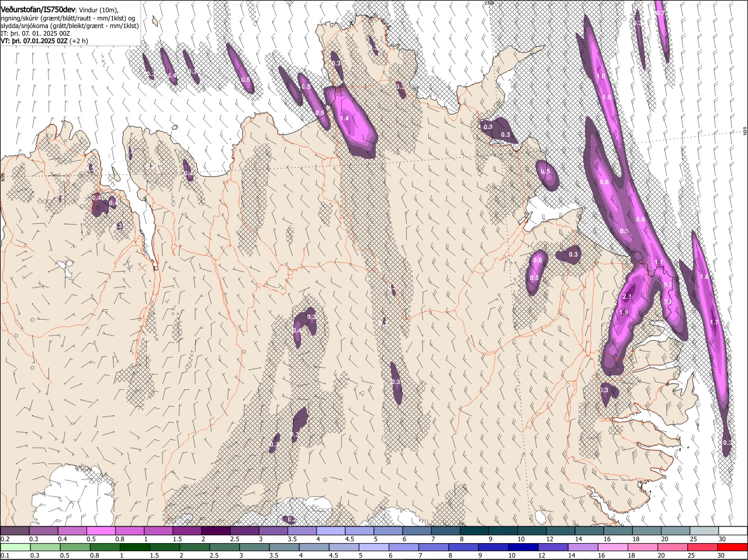
Task: Pick the darkest purple 2–2.5 snow legend swatch
Action: tap(216, 530)
